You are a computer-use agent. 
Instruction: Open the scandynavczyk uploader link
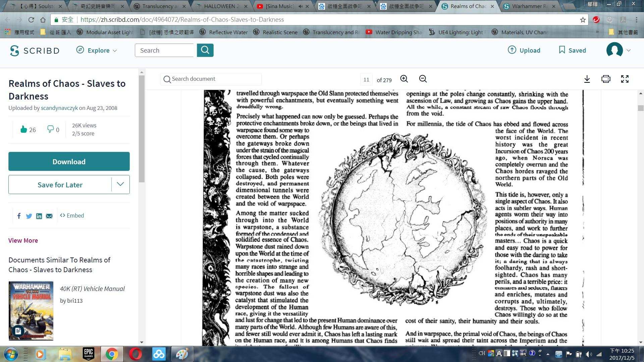[59, 108]
